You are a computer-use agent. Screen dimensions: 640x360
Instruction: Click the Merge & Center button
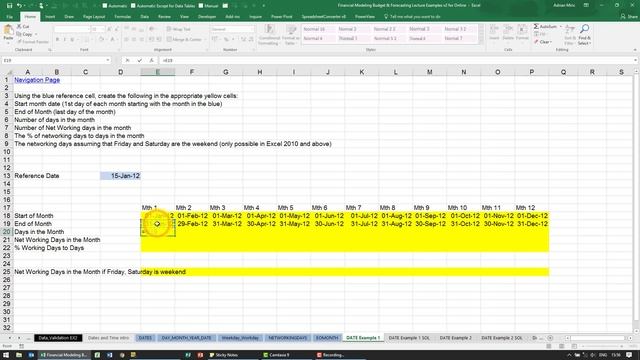(184, 40)
